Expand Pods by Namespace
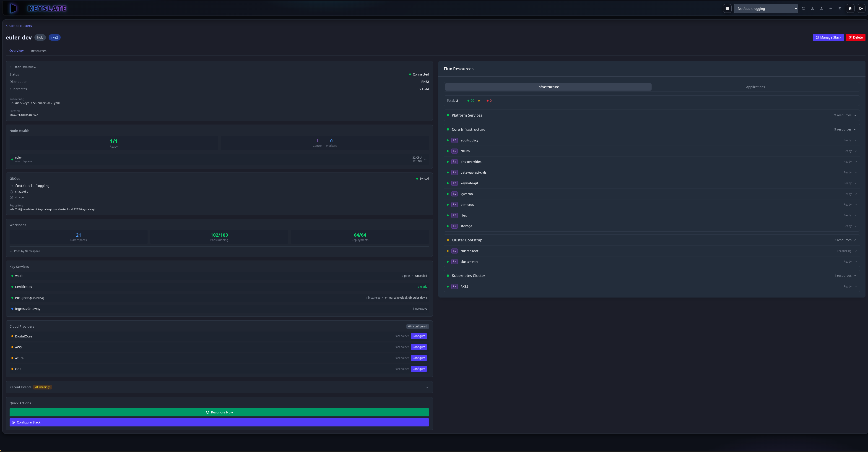 (25, 251)
